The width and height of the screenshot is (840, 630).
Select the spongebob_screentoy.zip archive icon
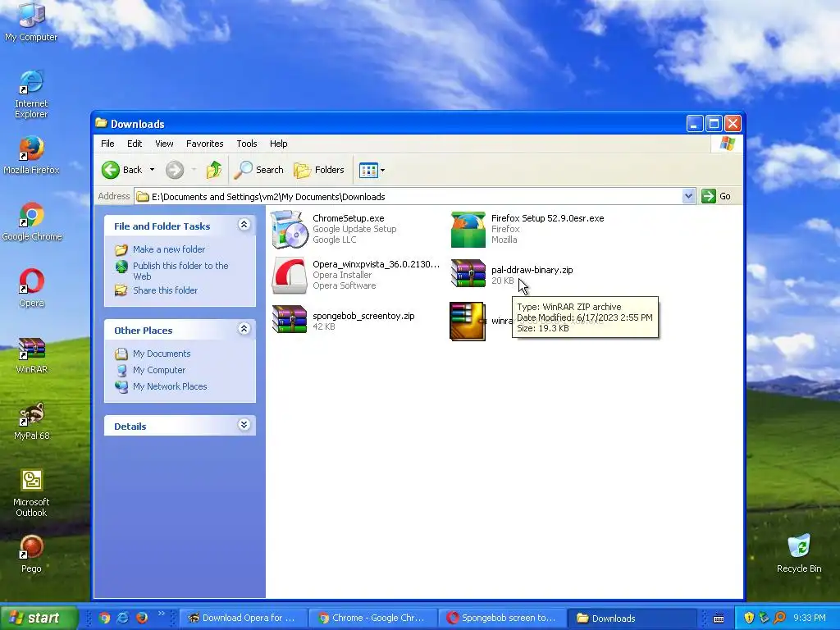tap(290, 319)
